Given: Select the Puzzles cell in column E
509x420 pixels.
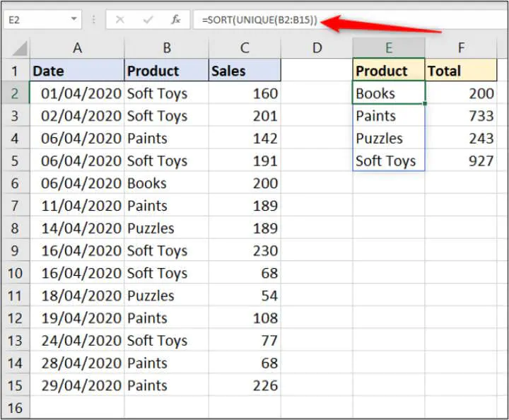Looking at the screenshot, I should pyautogui.click(x=389, y=138).
